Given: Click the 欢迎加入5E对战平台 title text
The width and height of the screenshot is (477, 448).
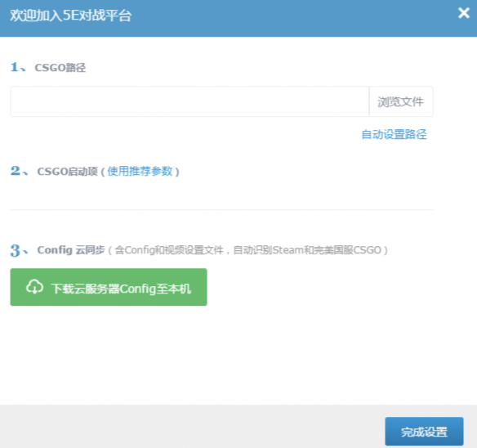Looking at the screenshot, I should 70,16.
